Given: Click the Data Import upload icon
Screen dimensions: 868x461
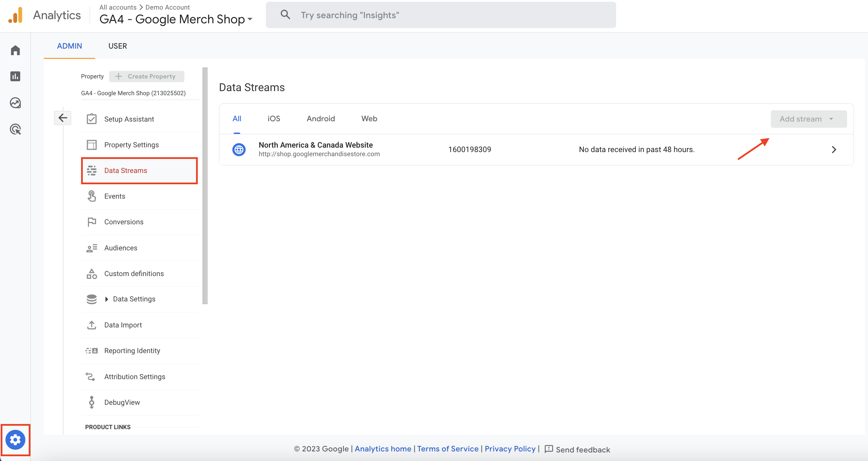Looking at the screenshot, I should tap(92, 325).
